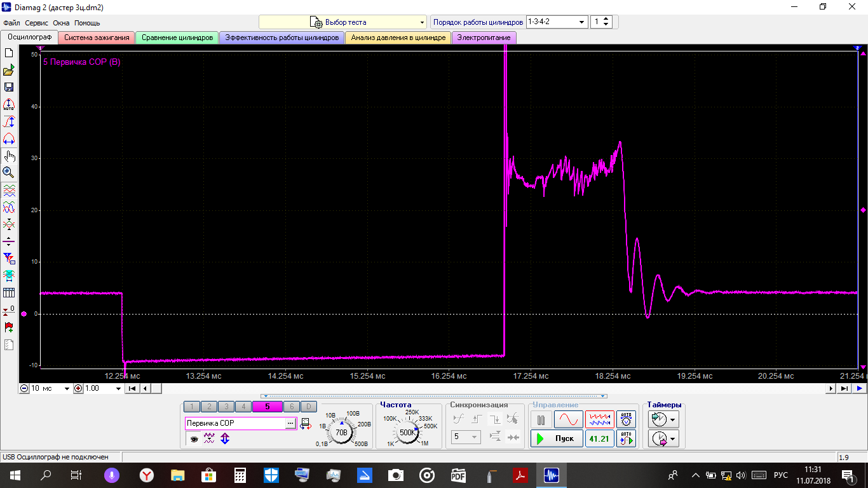Toggle channel 1 button
The width and height of the screenshot is (868, 488).
[x=193, y=407]
